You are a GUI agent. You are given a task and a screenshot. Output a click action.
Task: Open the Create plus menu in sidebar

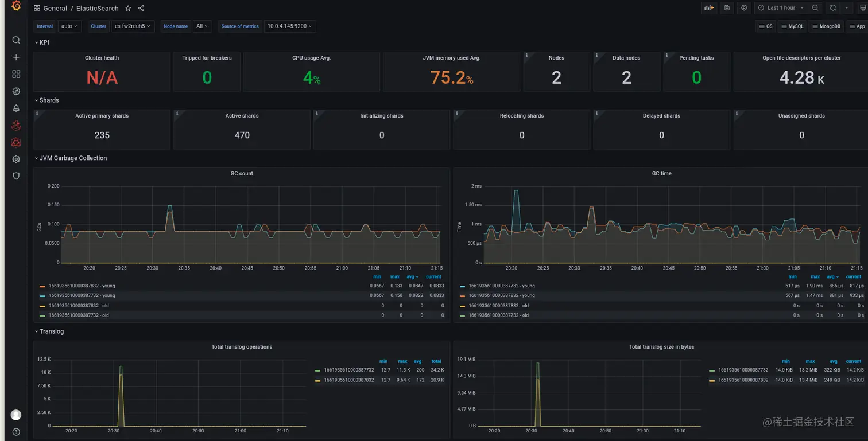coord(16,57)
